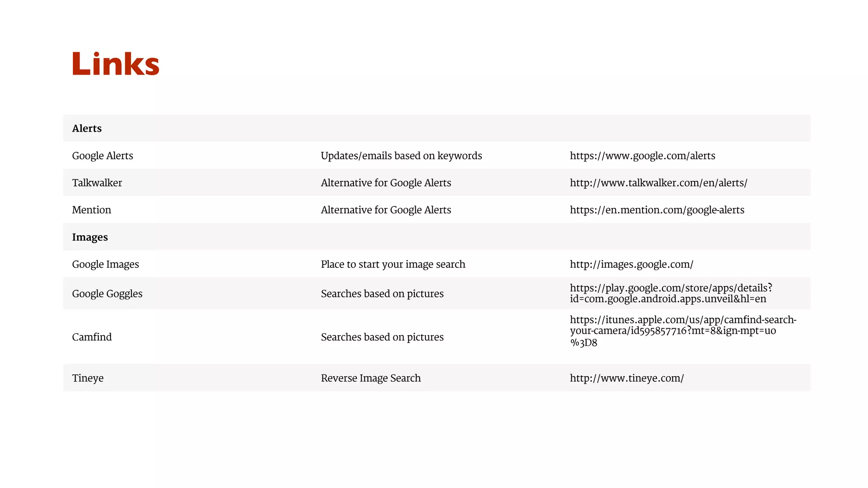Select the Google Images name cell
The height and width of the screenshot is (488, 868).
pyautogui.click(x=106, y=264)
